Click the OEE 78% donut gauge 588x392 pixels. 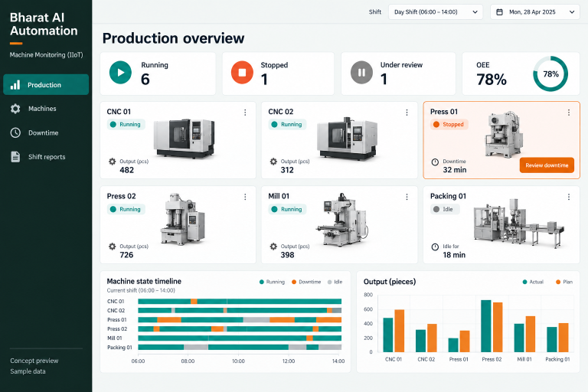click(x=550, y=74)
